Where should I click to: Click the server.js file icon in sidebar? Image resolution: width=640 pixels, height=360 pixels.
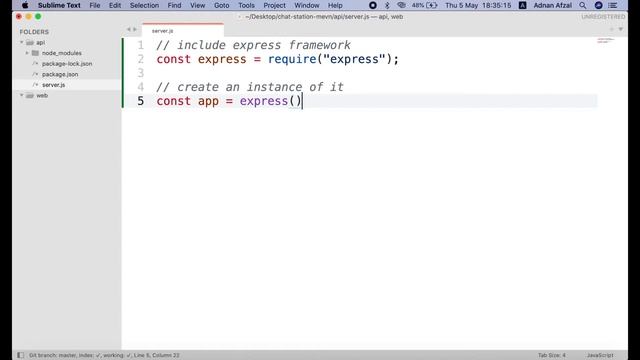(x=36, y=85)
